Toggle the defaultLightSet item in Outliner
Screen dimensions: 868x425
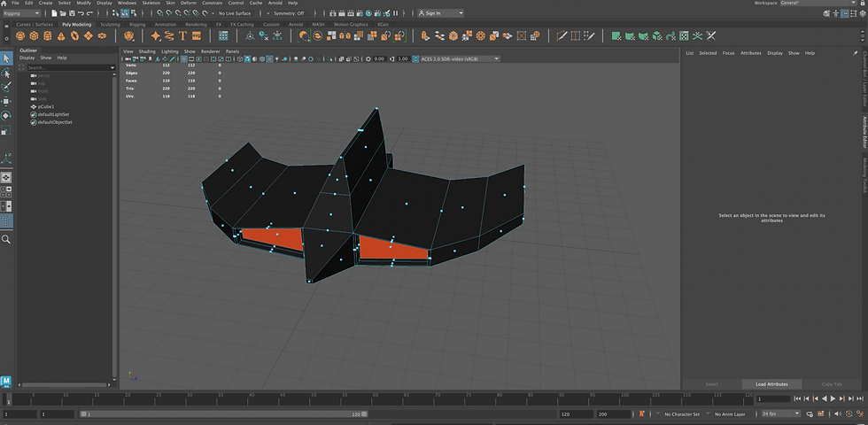point(53,114)
